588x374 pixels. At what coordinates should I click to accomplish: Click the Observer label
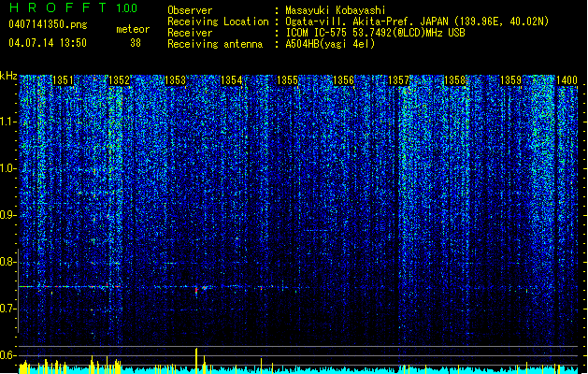[x=190, y=10]
